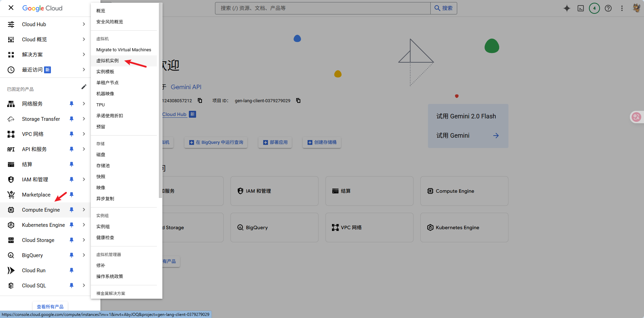Click the Cloud SQL stack icon

coord(11,286)
